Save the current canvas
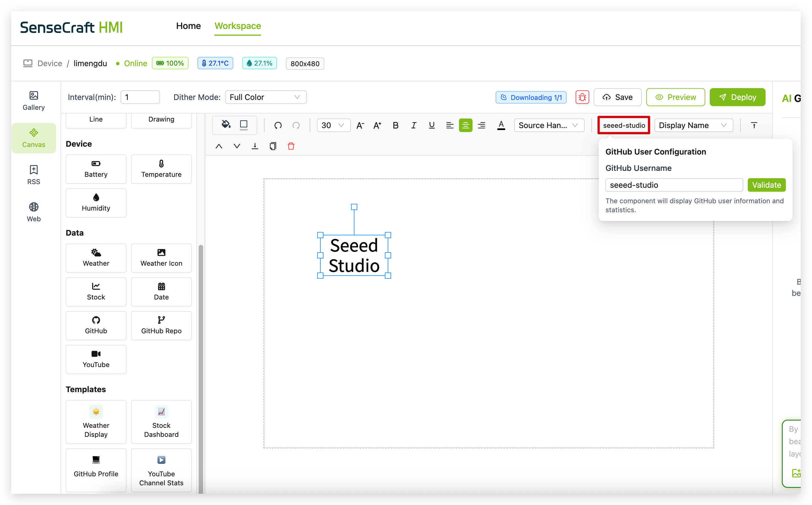 617,97
